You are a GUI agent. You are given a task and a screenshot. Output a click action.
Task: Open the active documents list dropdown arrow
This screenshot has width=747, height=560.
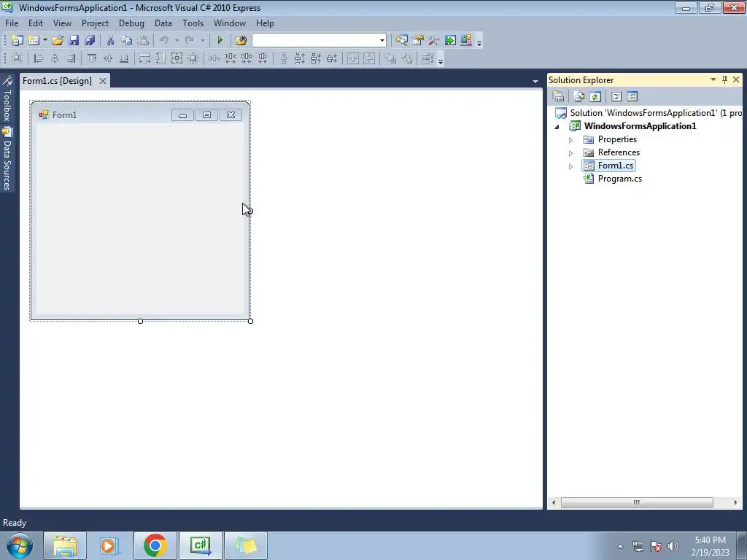point(535,82)
